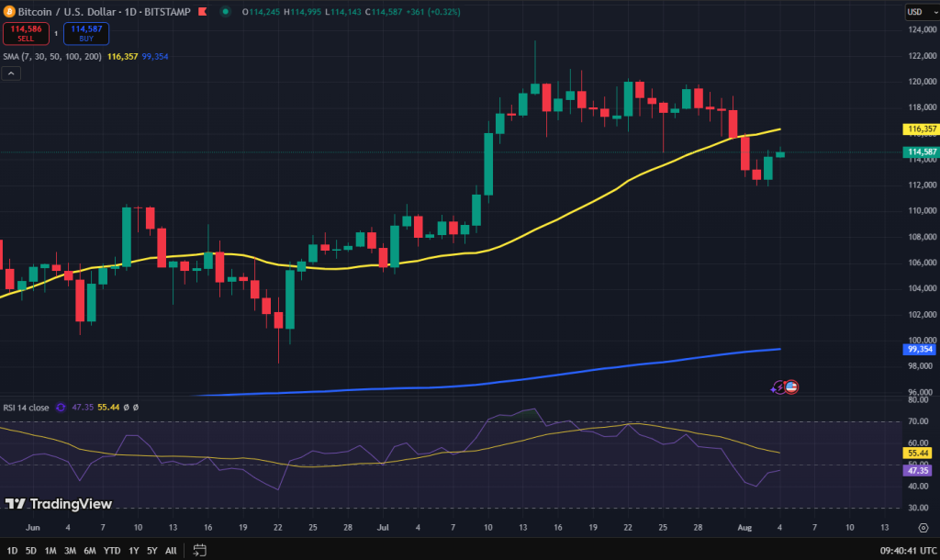Select the 1D time range

click(12, 551)
